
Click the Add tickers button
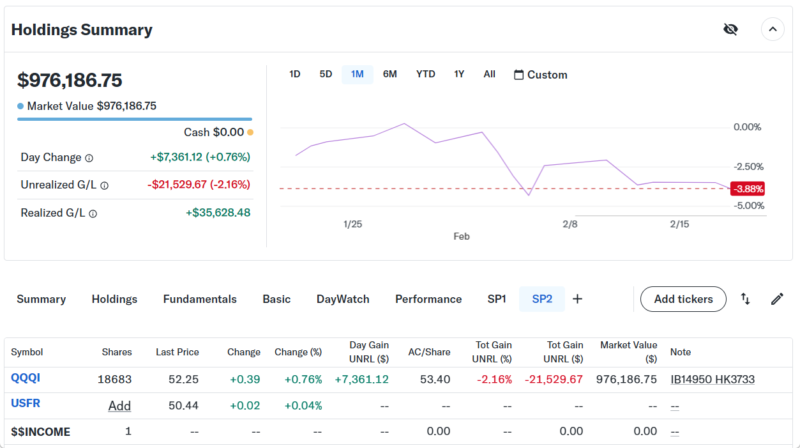[x=683, y=299]
